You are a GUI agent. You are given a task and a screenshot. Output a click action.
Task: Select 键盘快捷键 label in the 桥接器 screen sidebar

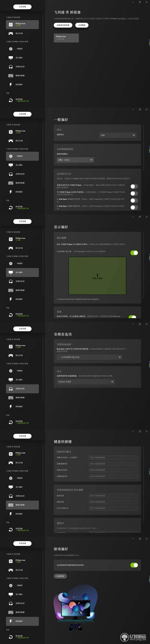click(20, 76)
